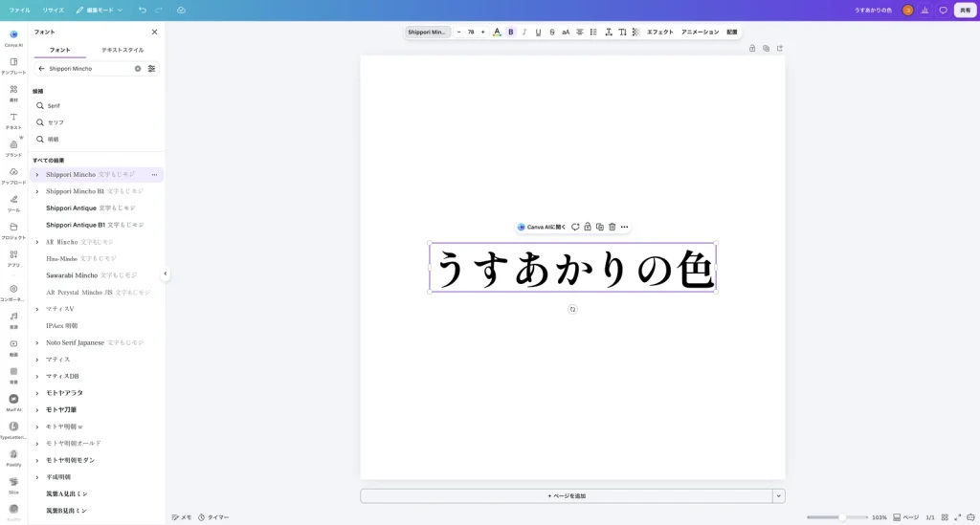
Task: Expand the Noto Serif Japanese font styles
Action: point(37,342)
